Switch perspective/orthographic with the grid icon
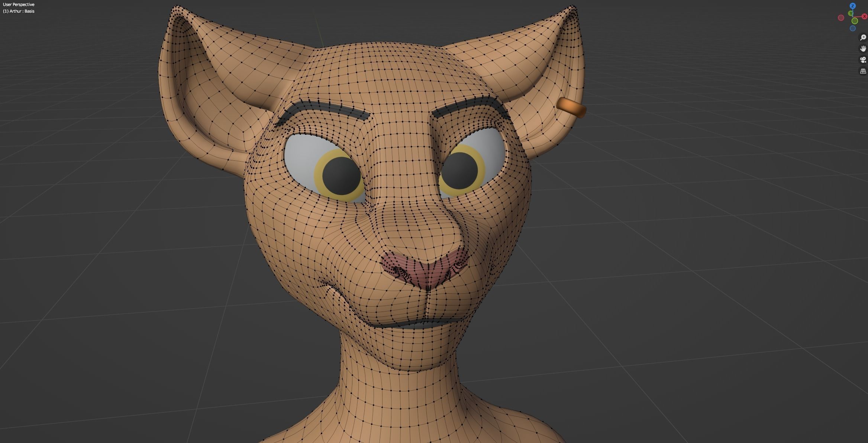Screen dimensions: 868x443 [x=863, y=71]
